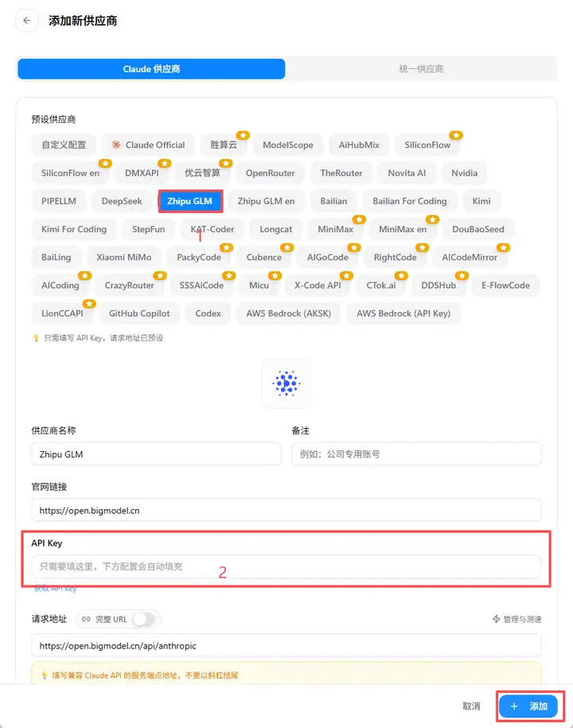Pick the AWS Bedrock (API Key) preset
Image resolution: width=573 pixels, height=728 pixels.
403,313
